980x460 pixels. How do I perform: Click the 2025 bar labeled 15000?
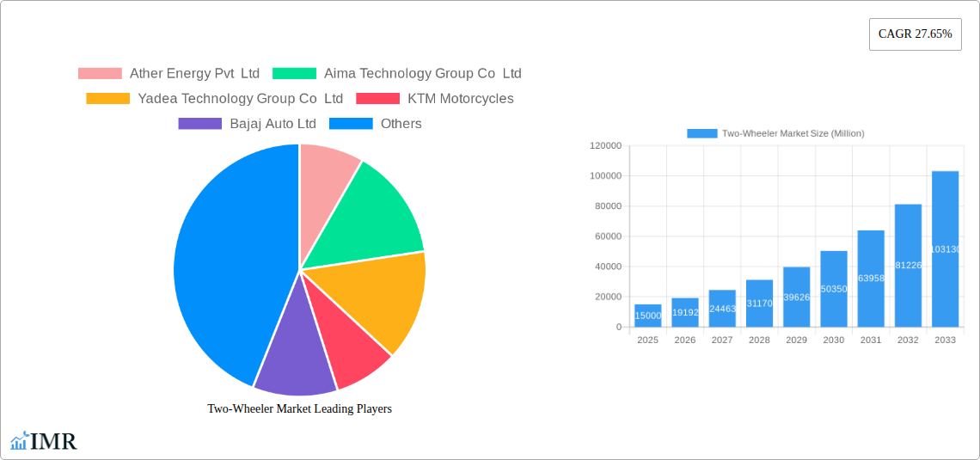(647, 316)
